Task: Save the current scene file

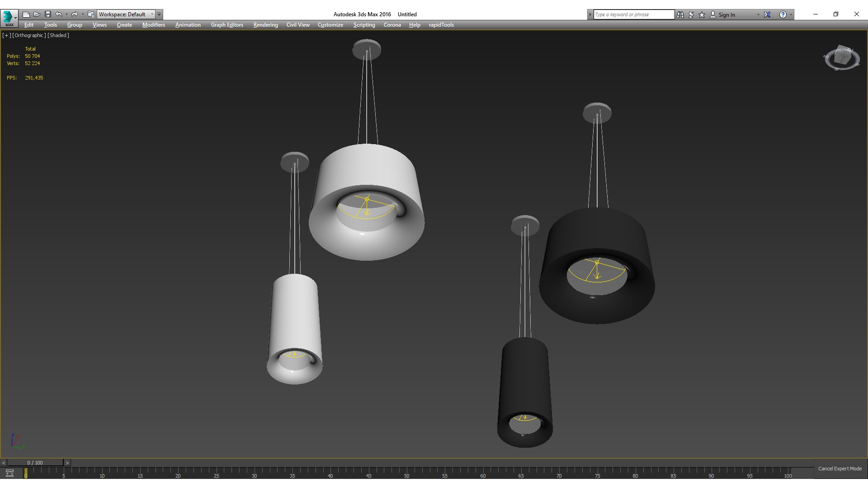Action: [48, 14]
